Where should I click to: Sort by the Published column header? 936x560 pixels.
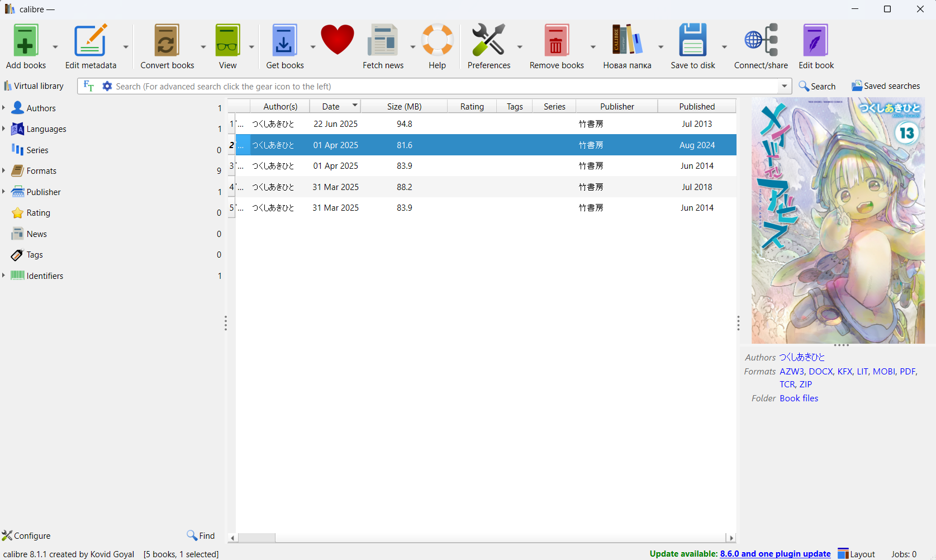point(697,106)
